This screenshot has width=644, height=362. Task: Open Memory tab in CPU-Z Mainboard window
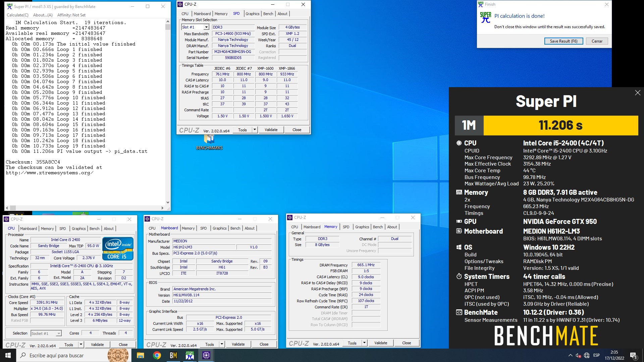188,228
